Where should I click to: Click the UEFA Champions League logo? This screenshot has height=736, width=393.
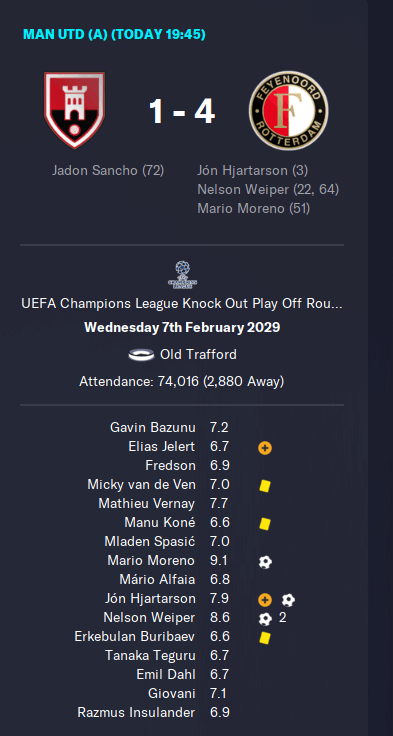pyautogui.click(x=182, y=275)
